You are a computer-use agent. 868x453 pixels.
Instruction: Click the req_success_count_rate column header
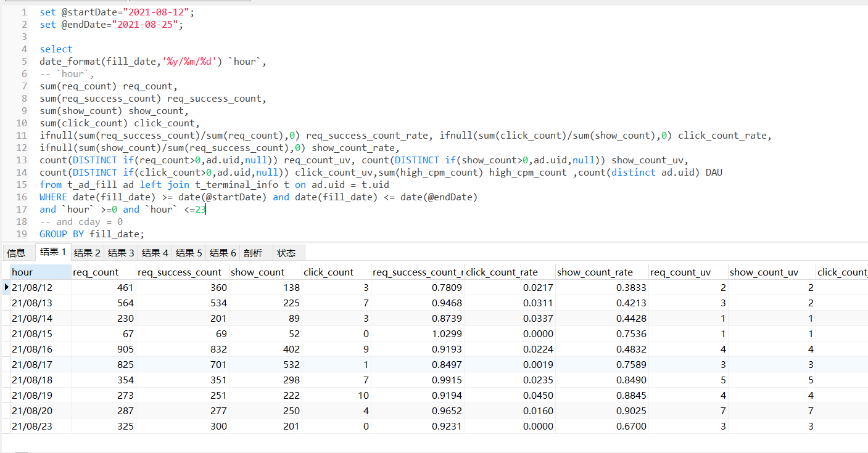click(x=417, y=272)
